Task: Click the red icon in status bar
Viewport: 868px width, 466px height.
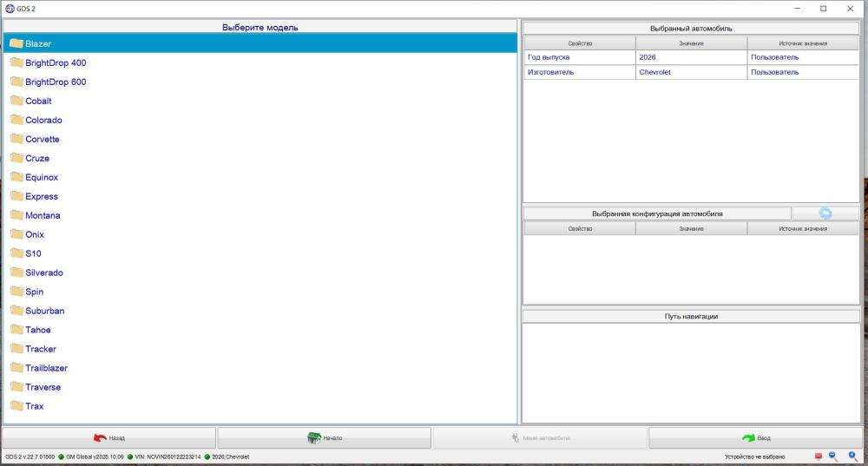Action: 819,456
